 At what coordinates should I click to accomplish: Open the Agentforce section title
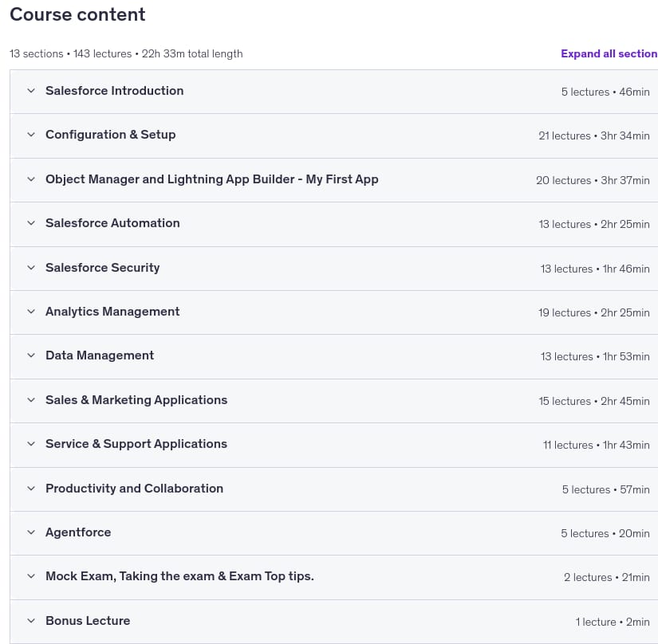(78, 532)
